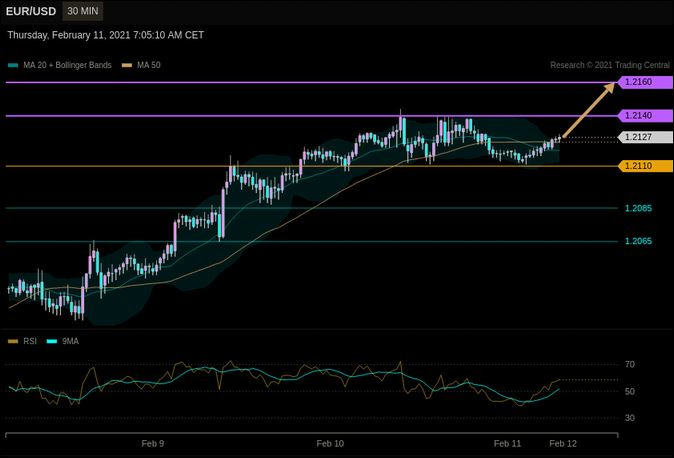Image resolution: width=674 pixels, height=458 pixels.
Task: Click the EUR/USD symbol title
Action: pos(31,12)
